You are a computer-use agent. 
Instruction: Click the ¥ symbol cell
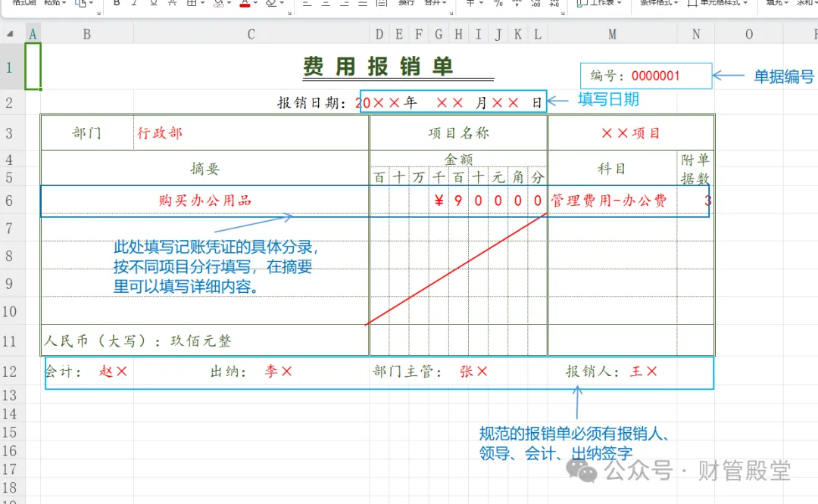439,201
